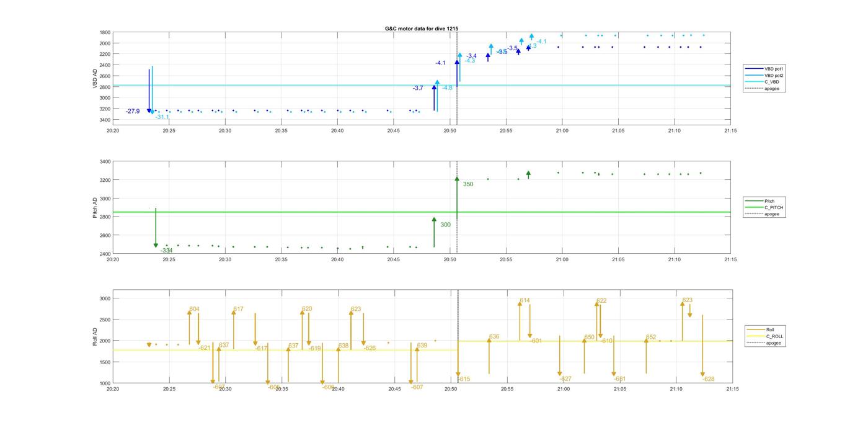Click the '-601' label in Roll plot
The height and width of the screenshot is (430, 868).
point(536,341)
